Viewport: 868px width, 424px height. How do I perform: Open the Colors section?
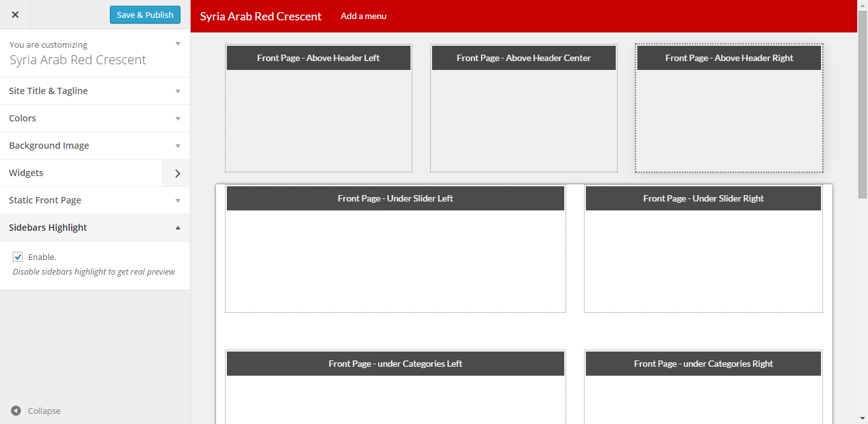[x=95, y=118]
